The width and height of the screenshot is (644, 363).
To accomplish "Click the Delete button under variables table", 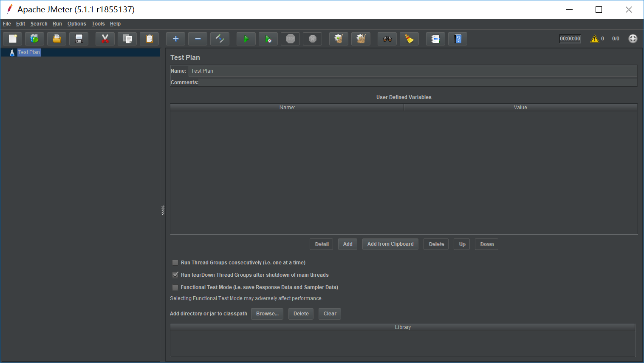I will (436, 244).
